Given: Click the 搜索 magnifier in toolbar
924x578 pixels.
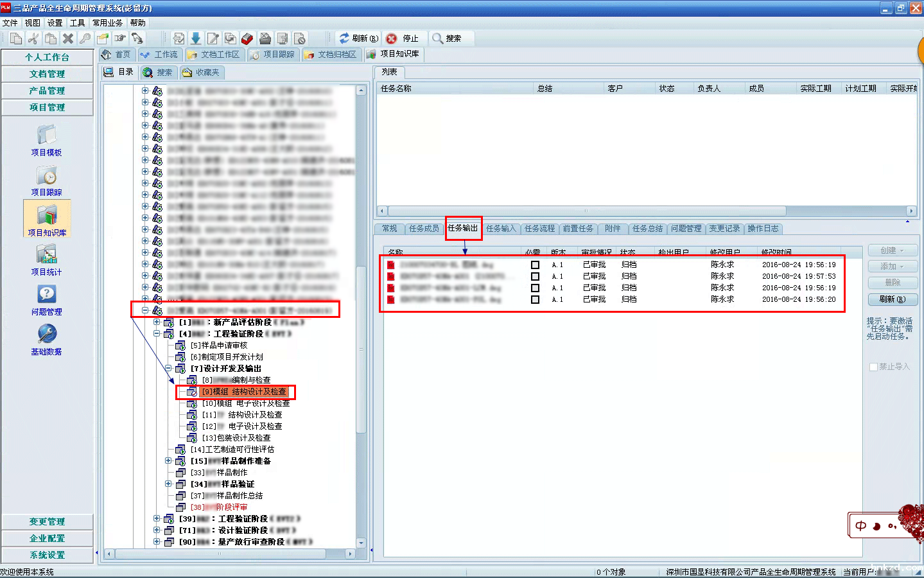Looking at the screenshot, I should point(438,39).
